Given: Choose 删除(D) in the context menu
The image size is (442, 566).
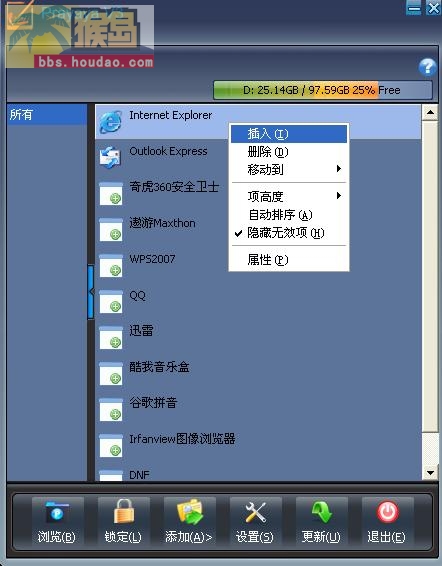Looking at the screenshot, I should pyautogui.click(x=289, y=152).
